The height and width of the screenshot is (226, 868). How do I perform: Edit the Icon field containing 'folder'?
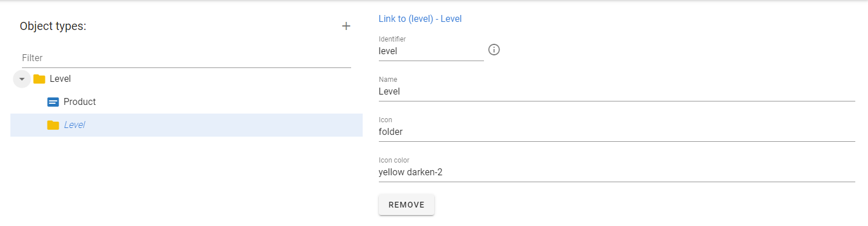(x=616, y=131)
